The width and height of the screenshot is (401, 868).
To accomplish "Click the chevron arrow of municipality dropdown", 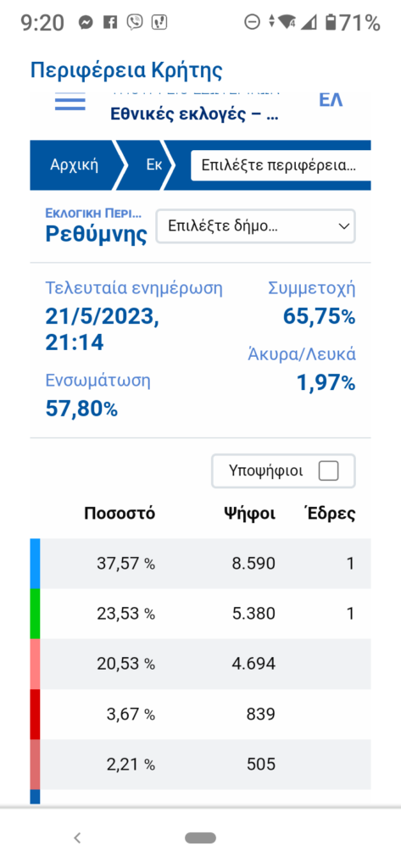I will pos(343,225).
